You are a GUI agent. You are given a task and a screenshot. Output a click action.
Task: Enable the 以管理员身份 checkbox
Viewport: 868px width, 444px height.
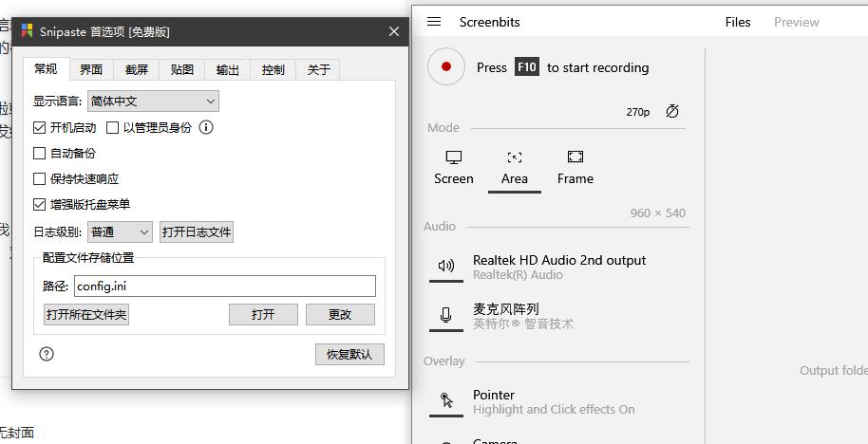[112, 128]
